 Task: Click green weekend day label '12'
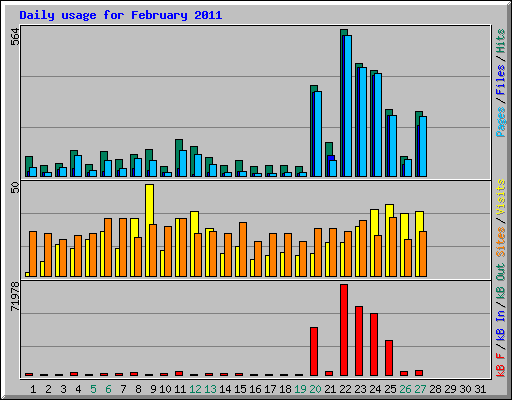195,389
